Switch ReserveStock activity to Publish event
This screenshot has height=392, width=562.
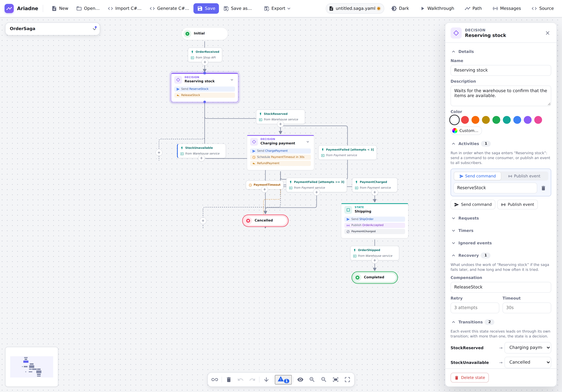[524, 176]
